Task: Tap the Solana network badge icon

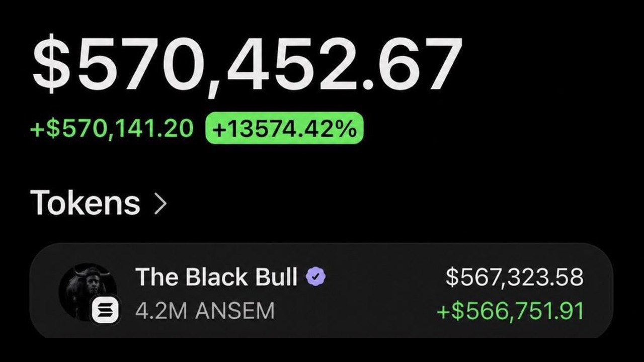Action: [106, 311]
